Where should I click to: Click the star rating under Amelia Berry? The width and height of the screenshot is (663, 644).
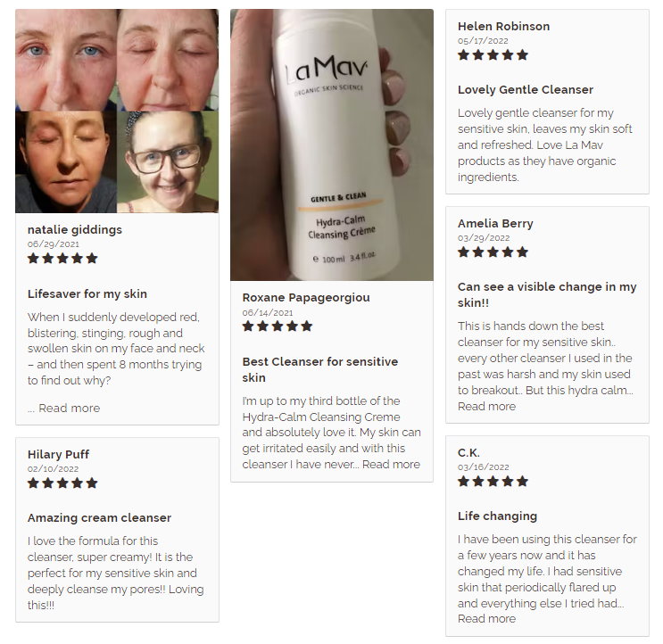(493, 252)
